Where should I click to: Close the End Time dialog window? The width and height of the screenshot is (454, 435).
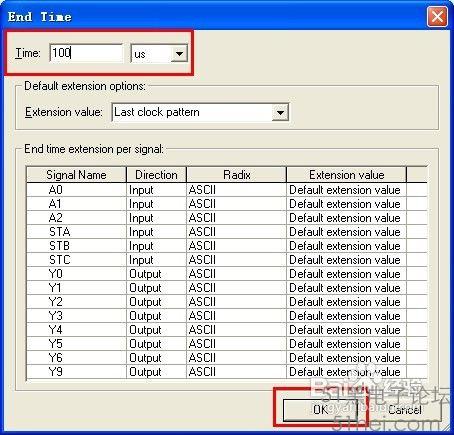(437, 16)
